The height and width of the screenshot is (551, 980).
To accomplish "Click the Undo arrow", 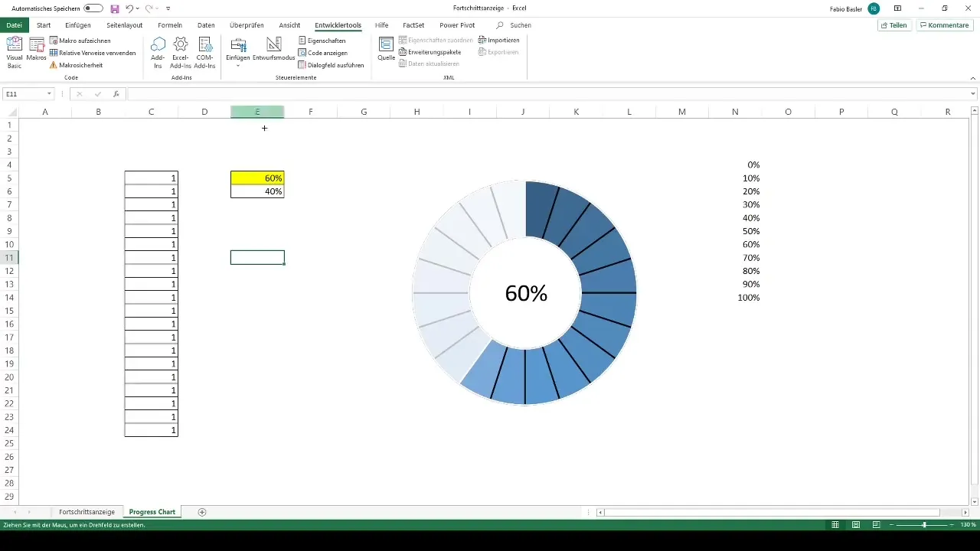I will [129, 8].
